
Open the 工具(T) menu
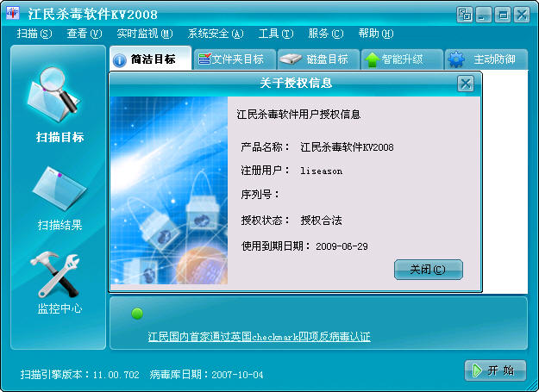pos(276,34)
